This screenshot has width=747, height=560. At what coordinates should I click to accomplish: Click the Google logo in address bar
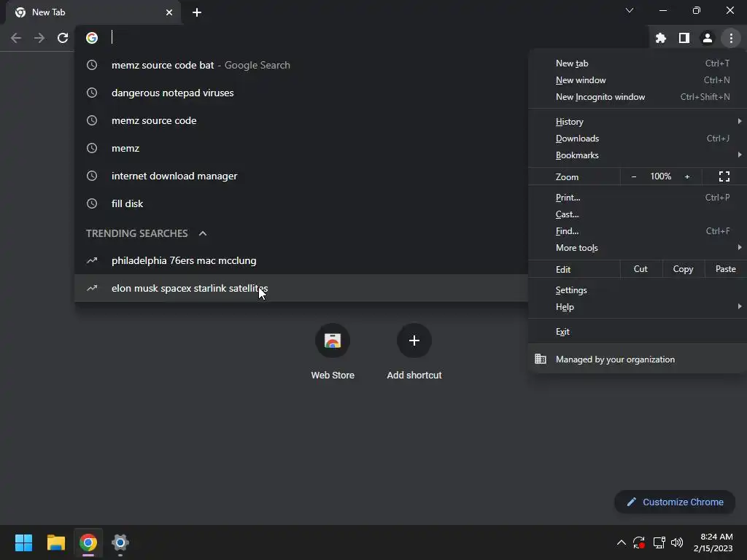[x=92, y=38]
